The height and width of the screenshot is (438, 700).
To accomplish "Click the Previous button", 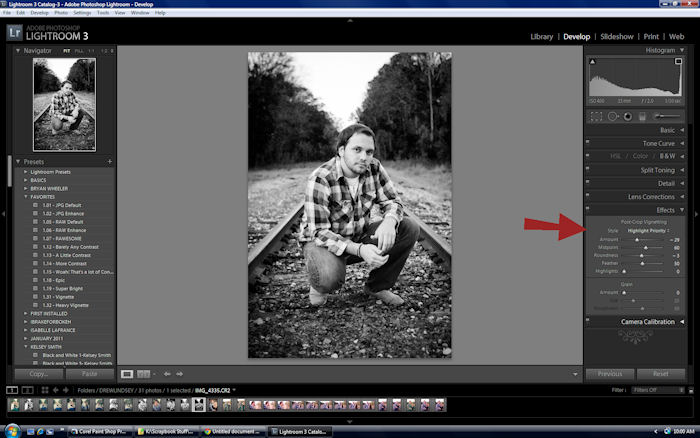I will click(610, 374).
